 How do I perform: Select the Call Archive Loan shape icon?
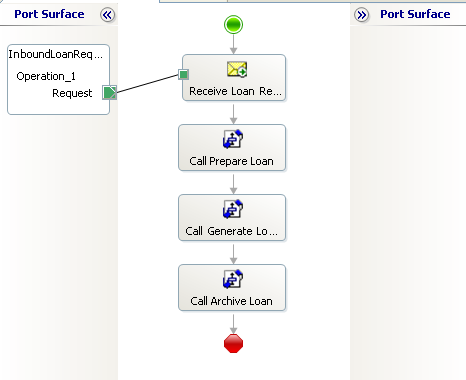[233, 279]
